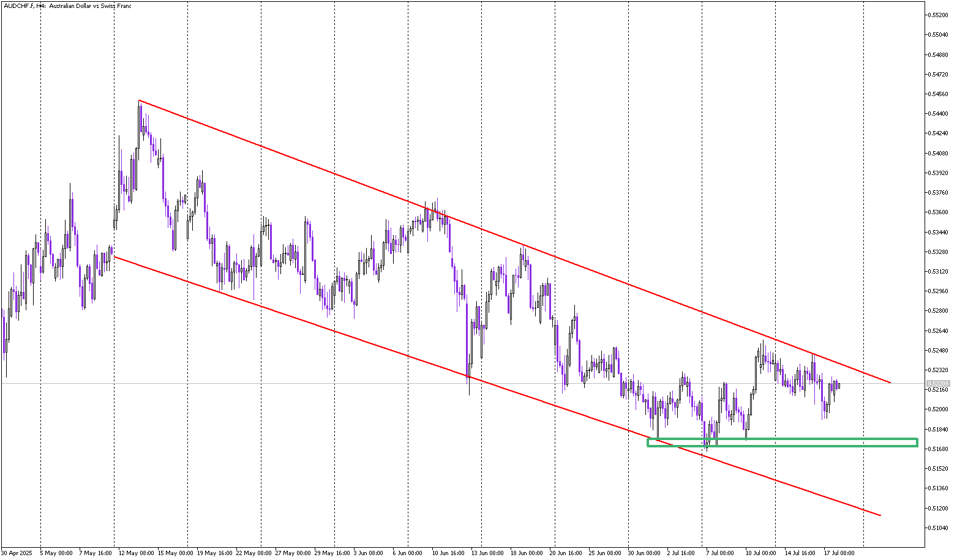957x560 pixels.
Task: Click the 0.54400 price axis label
Action: 939,113
